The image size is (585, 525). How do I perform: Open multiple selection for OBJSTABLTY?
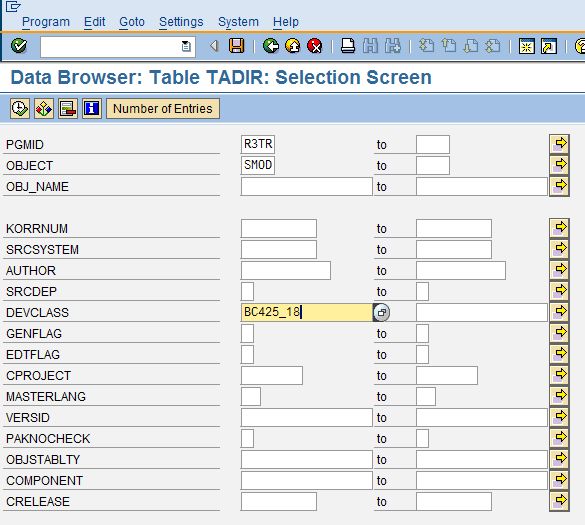click(559, 459)
